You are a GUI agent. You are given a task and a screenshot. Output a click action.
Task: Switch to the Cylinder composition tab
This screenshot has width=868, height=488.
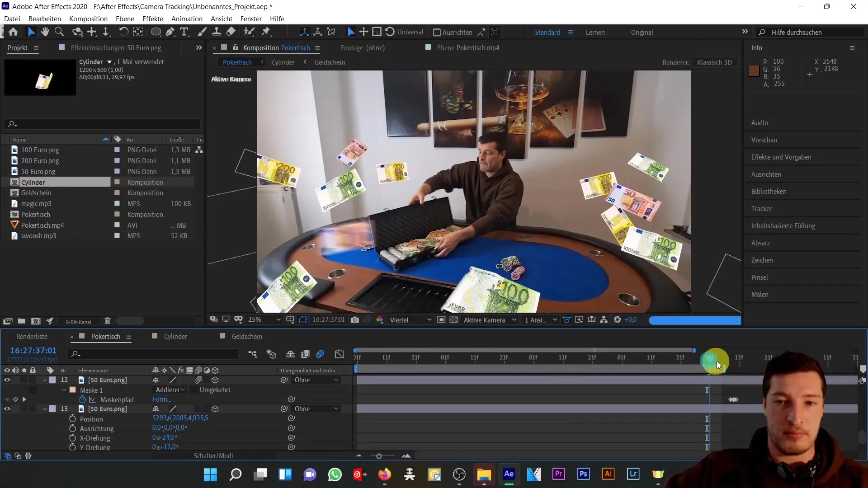175,336
